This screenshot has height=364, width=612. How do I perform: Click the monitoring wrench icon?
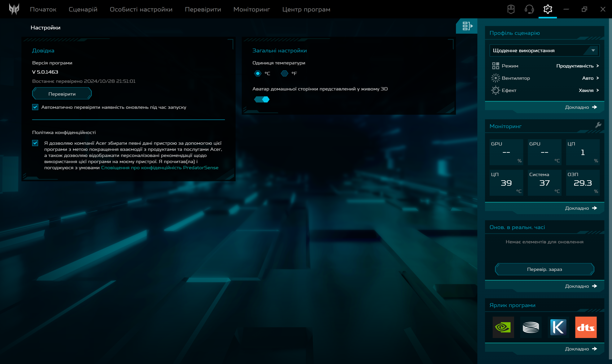tap(598, 125)
